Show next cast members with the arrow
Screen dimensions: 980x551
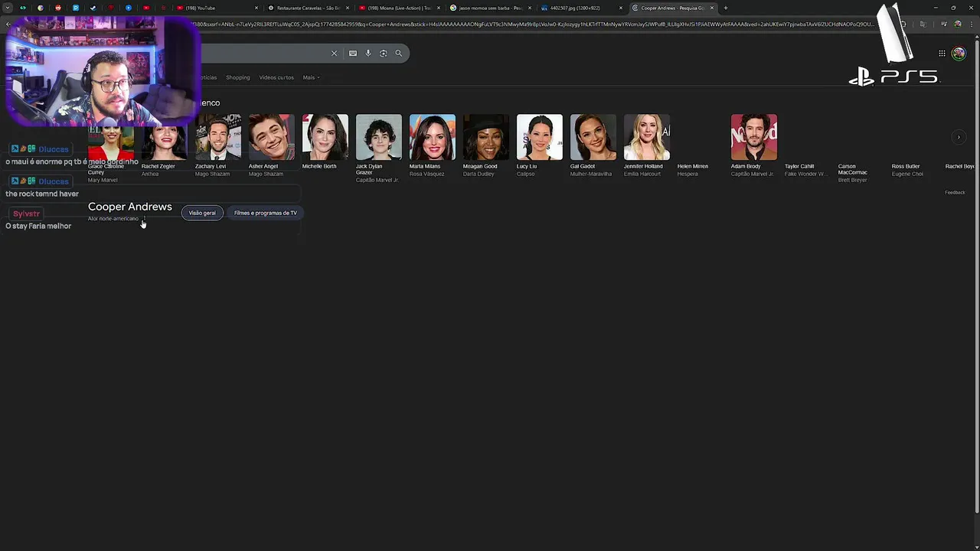(x=959, y=137)
